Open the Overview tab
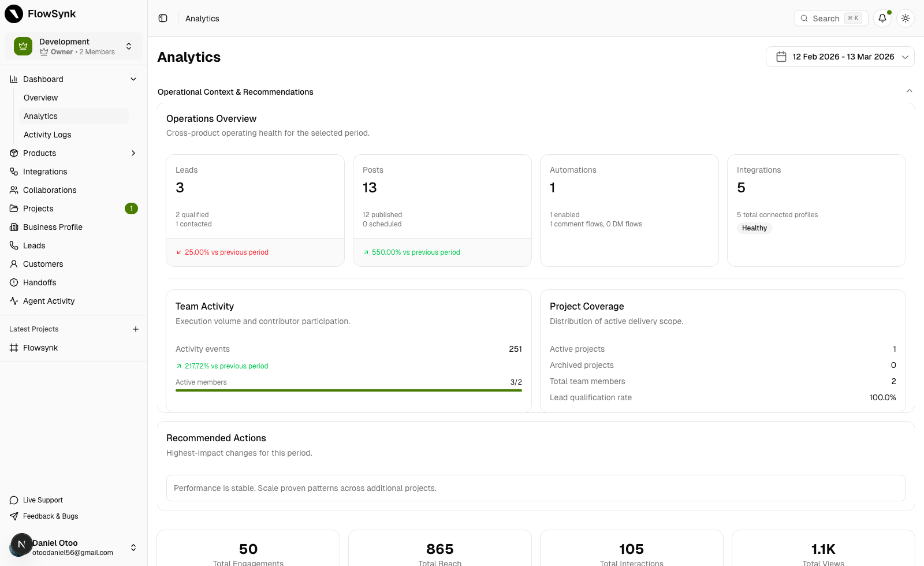The width and height of the screenshot is (924, 566). (x=40, y=98)
